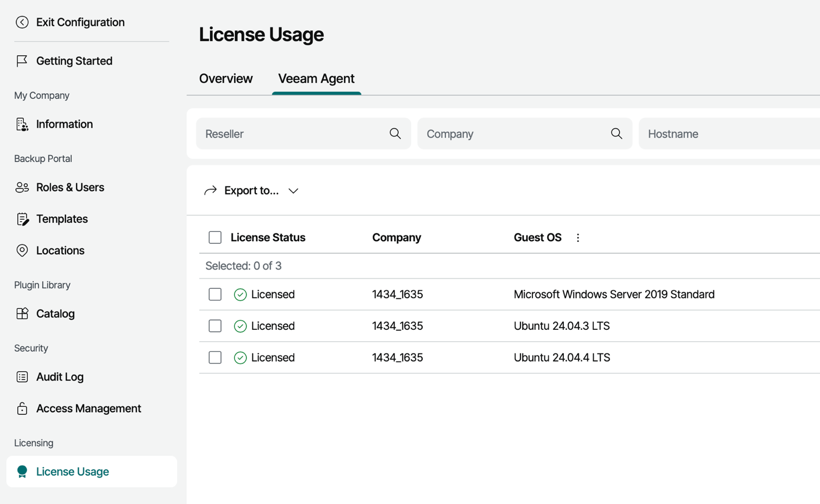Click the License Usage badge icon

pos(22,472)
